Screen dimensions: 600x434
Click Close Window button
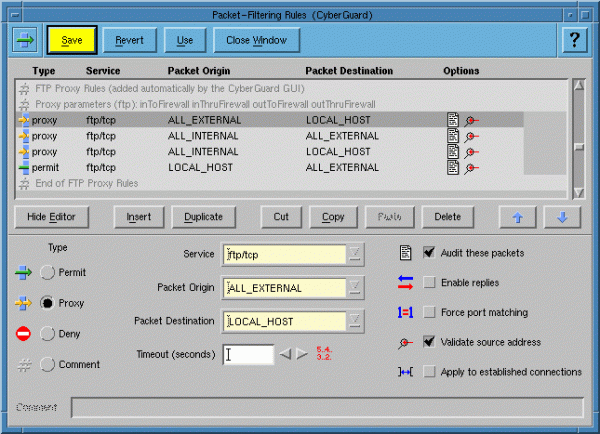[256, 40]
